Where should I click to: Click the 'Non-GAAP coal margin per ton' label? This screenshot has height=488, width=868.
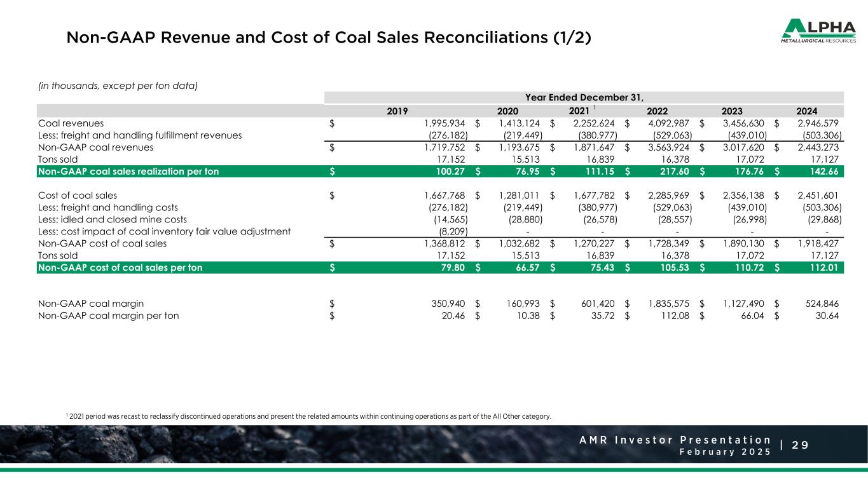pos(108,315)
